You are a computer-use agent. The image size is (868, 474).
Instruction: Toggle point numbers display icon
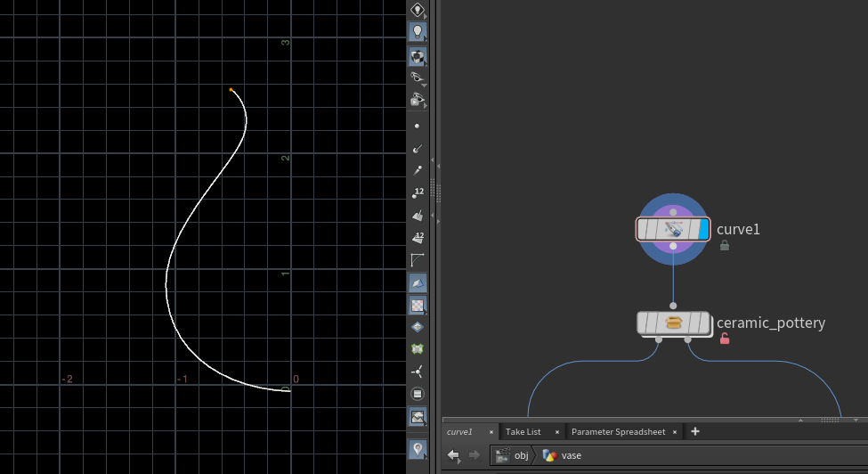417,192
